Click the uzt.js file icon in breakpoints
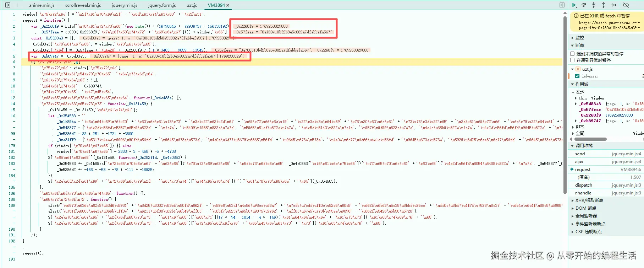Viewport: 644px width, 268px height. 578,69
